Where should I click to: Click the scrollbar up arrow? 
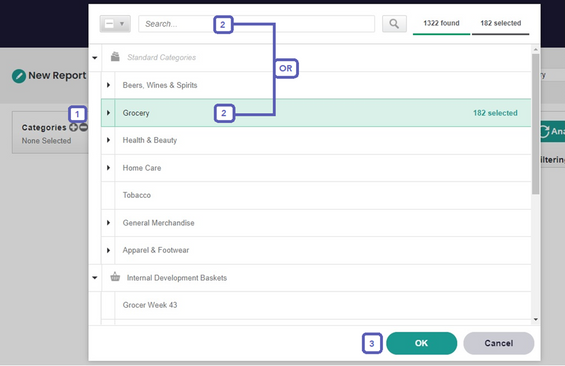coord(535,49)
